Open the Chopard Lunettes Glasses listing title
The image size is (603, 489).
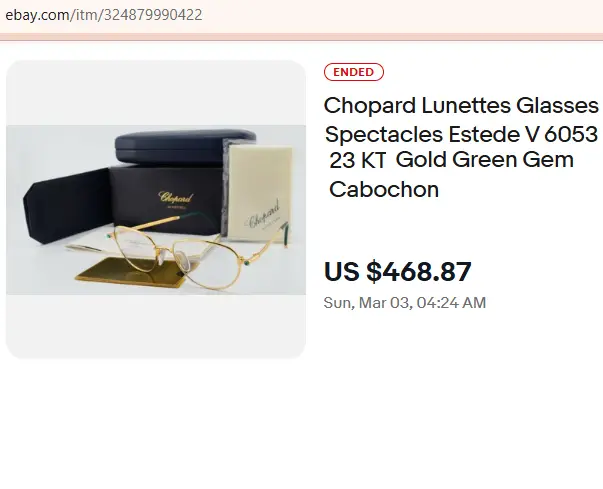(461, 147)
